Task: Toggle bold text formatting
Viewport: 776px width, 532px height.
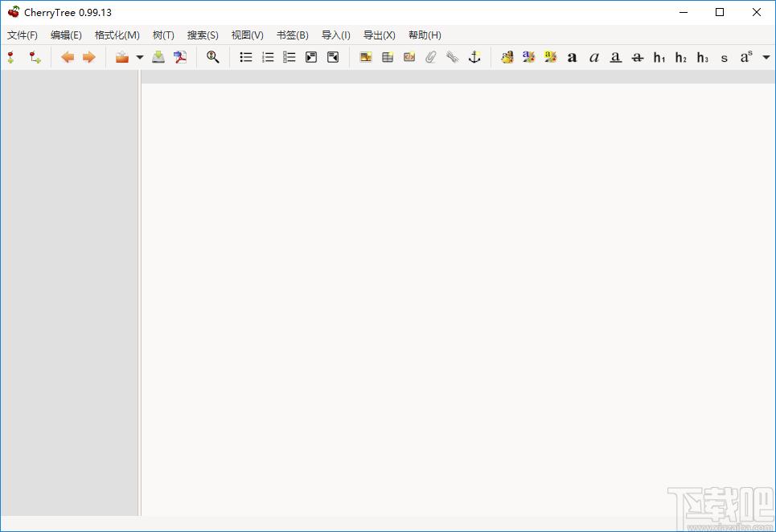Action: (572, 57)
